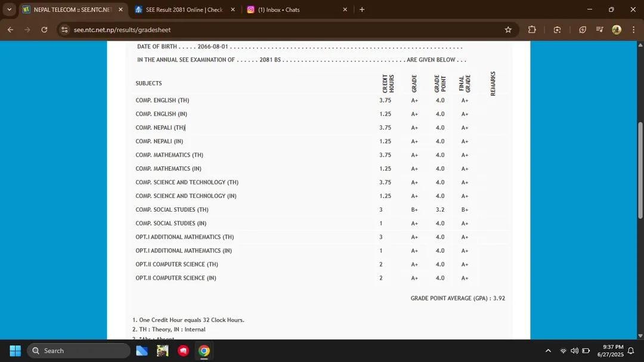View site information icon in address bar
Screen dimensions: 644x362
65,29
